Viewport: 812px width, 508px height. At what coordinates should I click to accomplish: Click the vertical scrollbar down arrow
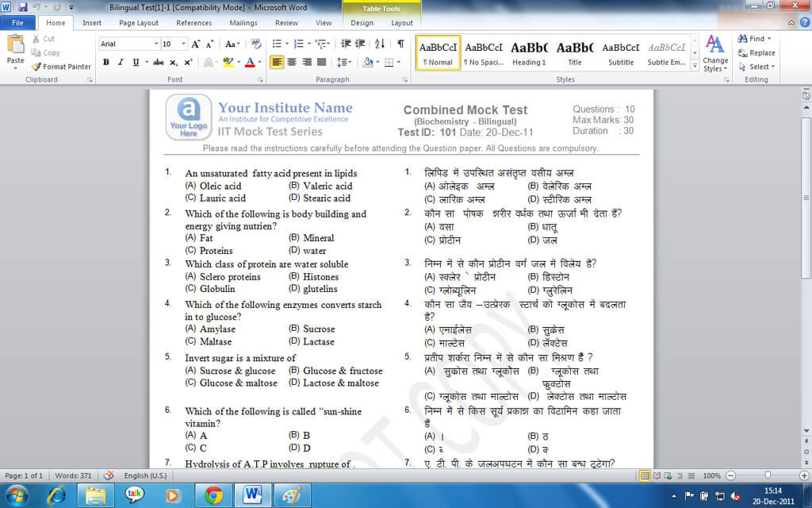806,430
